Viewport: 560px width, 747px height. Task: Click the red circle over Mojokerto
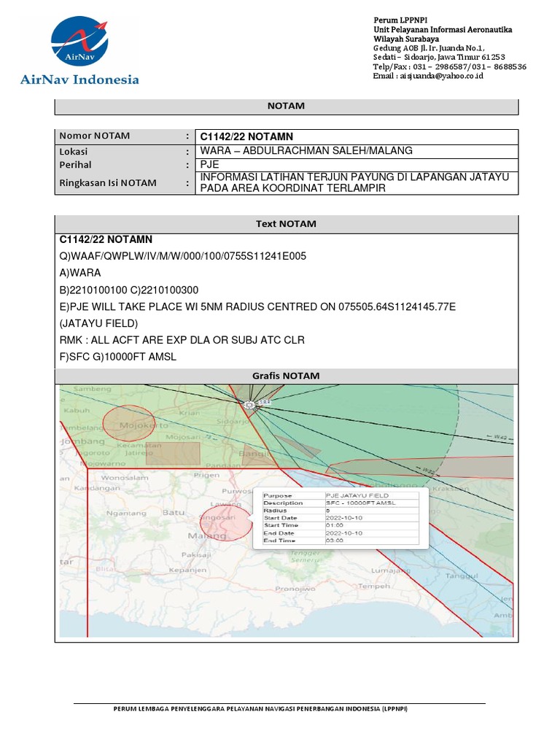pyautogui.click(x=129, y=422)
